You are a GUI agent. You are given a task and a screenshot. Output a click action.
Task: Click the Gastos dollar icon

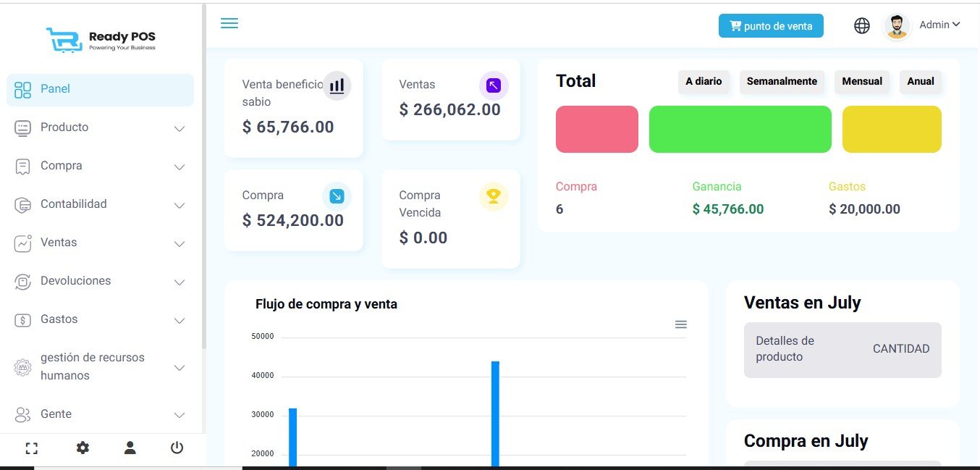click(x=21, y=319)
